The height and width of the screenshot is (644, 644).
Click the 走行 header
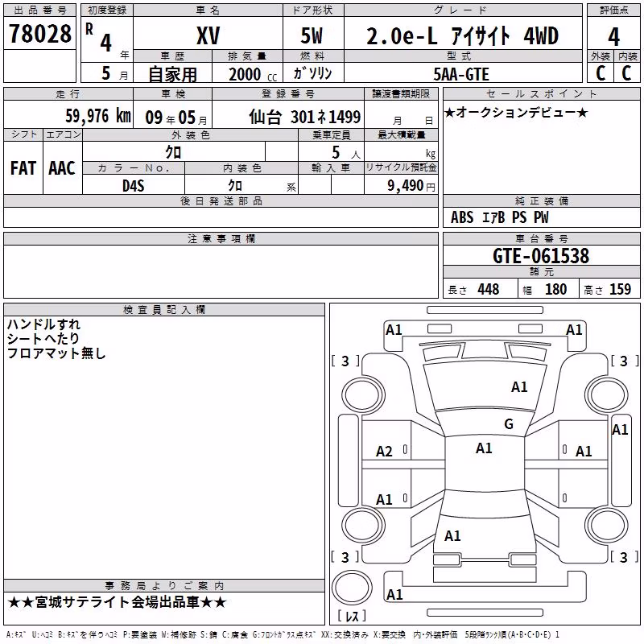click(x=68, y=94)
